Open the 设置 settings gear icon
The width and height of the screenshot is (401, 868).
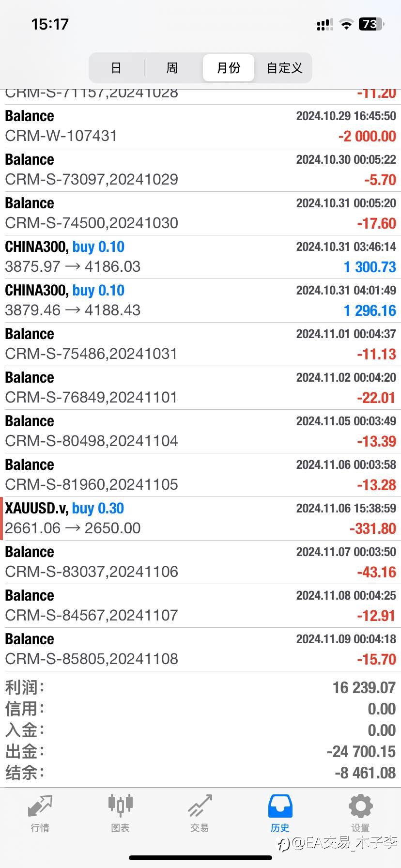(x=360, y=806)
